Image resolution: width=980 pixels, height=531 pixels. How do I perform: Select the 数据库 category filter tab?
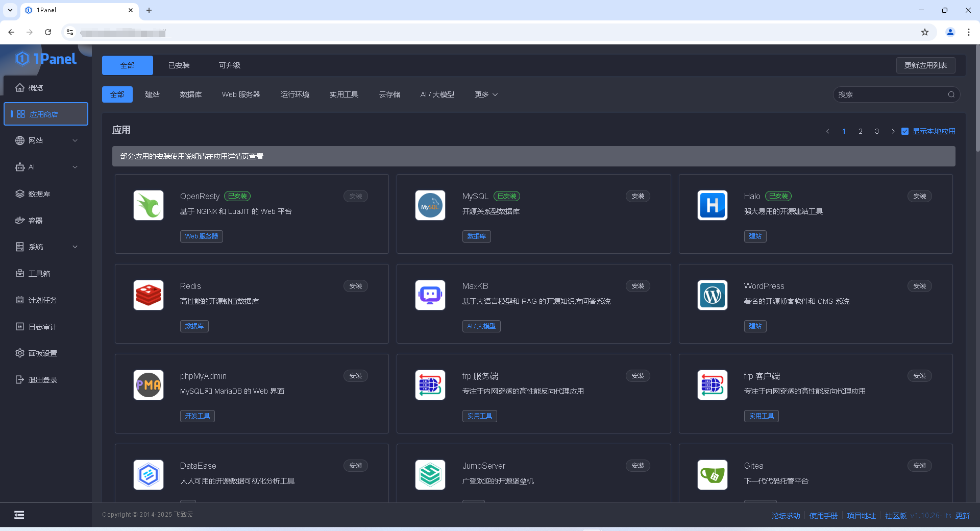pos(190,94)
